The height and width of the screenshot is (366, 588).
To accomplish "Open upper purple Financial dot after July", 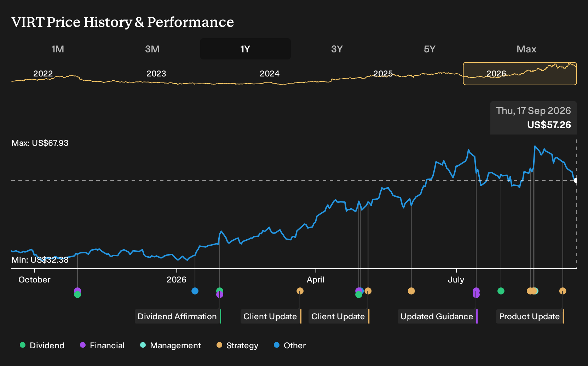I will pyautogui.click(x=476, y=291).
